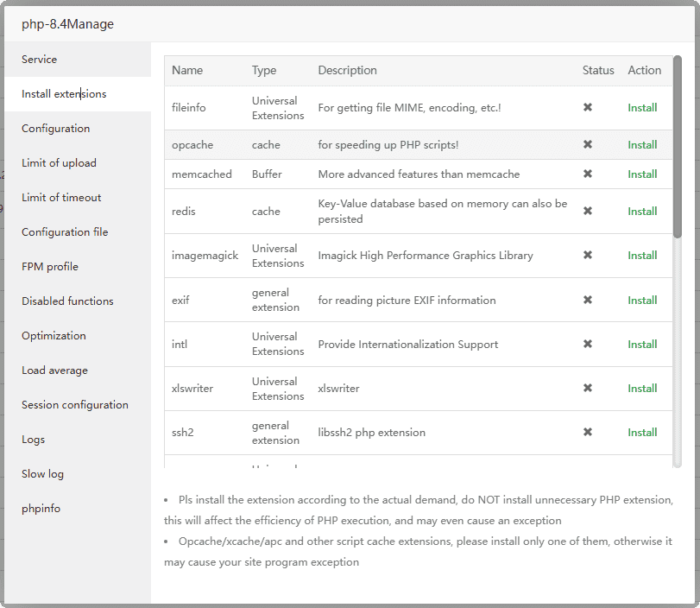Click the X status icon for redis
The width and height of the screenshot is (700, 608).
coord(588,212)
